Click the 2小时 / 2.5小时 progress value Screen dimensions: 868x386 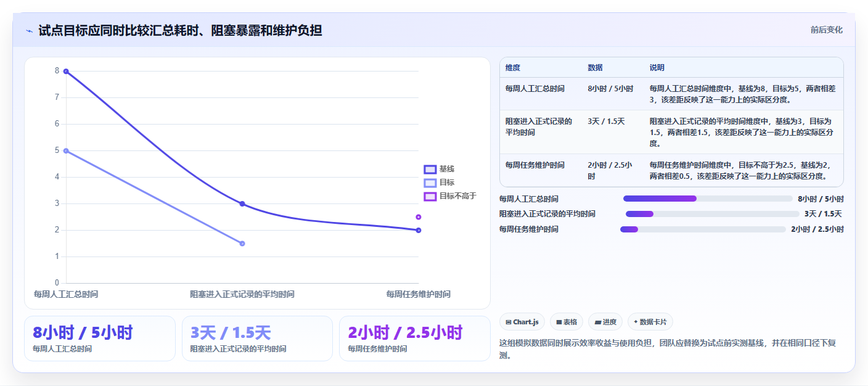click(817, 229)
